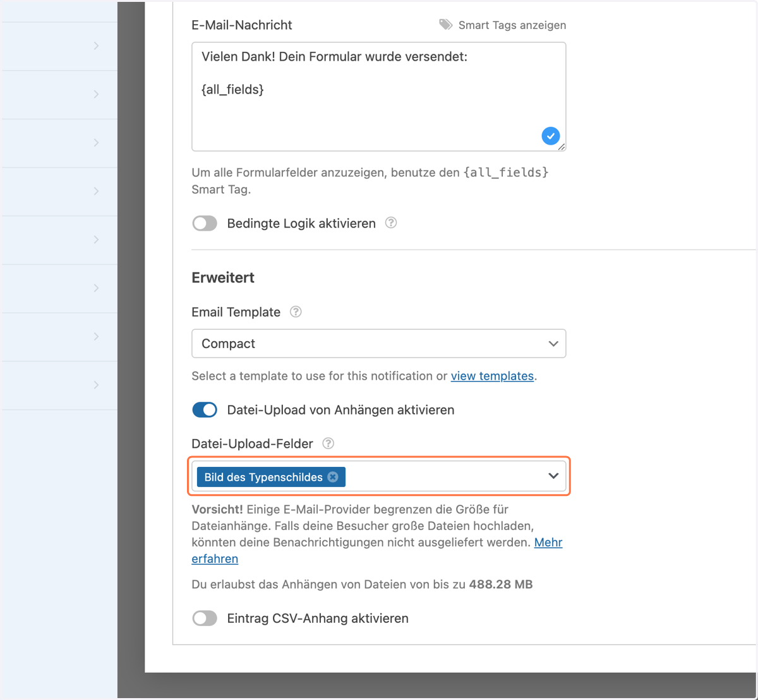Grab the message box resize handle

[562, 147]
